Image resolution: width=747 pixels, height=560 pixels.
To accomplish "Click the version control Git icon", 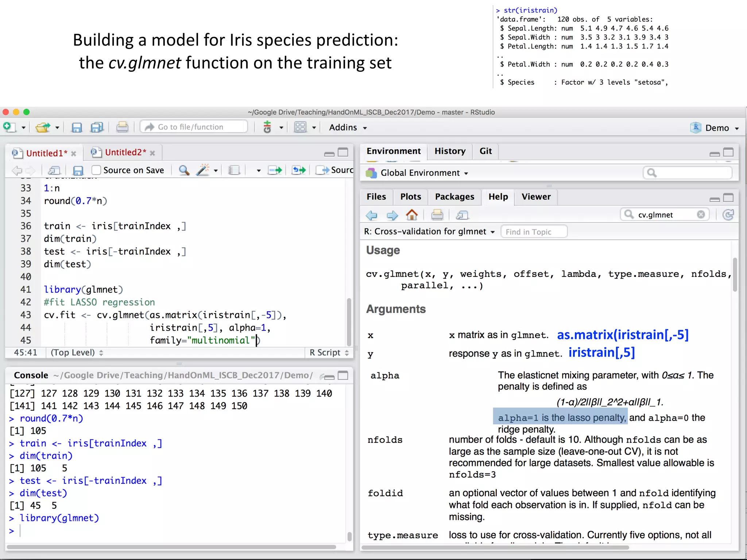I will point(267,127).
